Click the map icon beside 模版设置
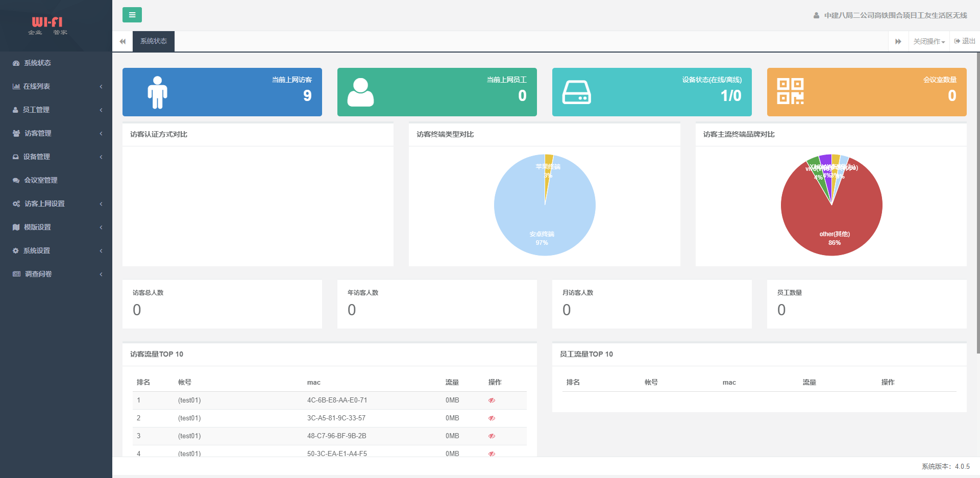Screen dimensions: 980x478 pos(16,228)
